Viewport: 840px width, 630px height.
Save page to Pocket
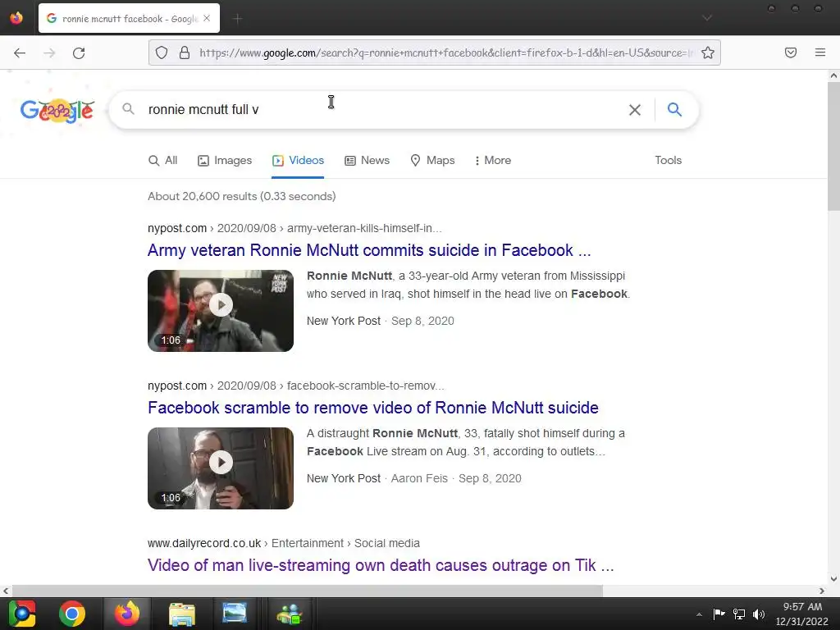[x=791, y=52]
